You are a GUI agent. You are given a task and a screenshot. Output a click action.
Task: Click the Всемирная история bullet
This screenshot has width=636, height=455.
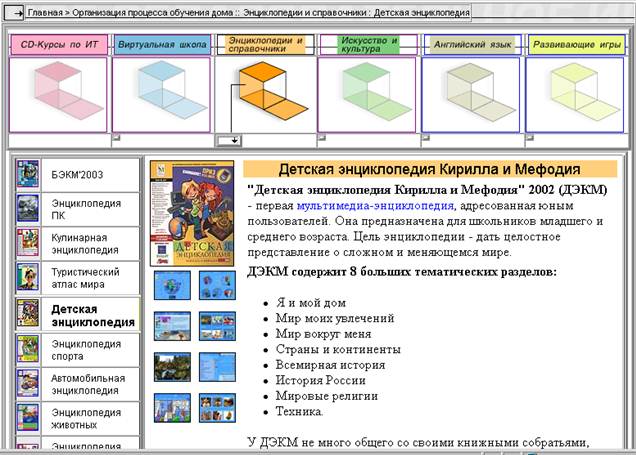331,365
